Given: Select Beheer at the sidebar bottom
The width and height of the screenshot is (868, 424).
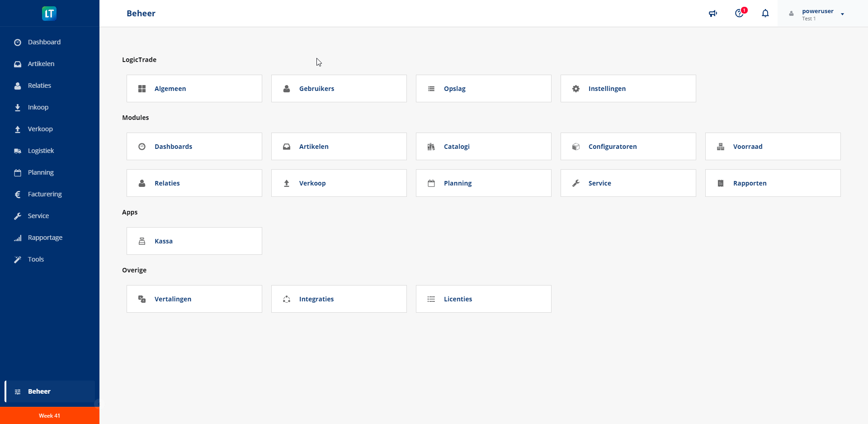Looking at the screenshot, I should 39,391.
